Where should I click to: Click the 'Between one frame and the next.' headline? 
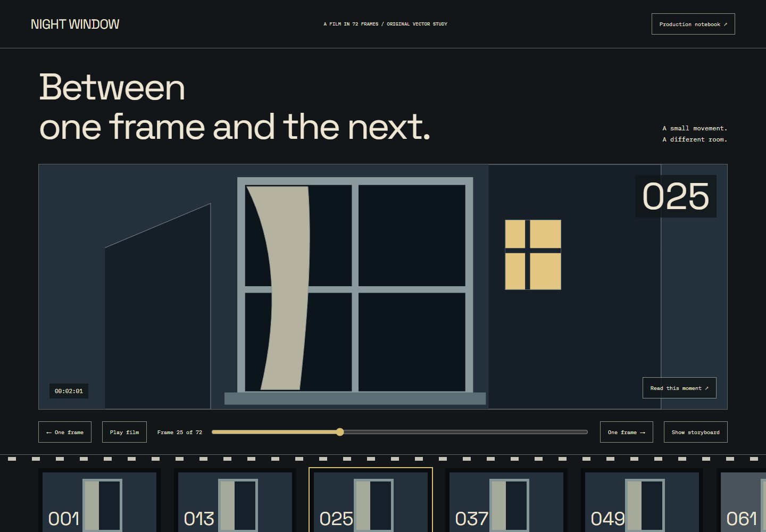235,107
